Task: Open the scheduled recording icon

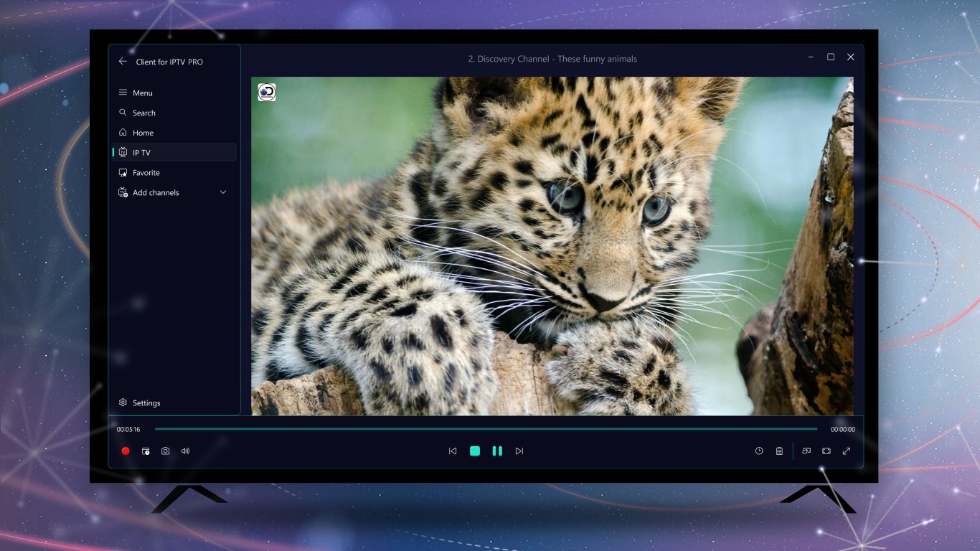Action: (146, 451)
